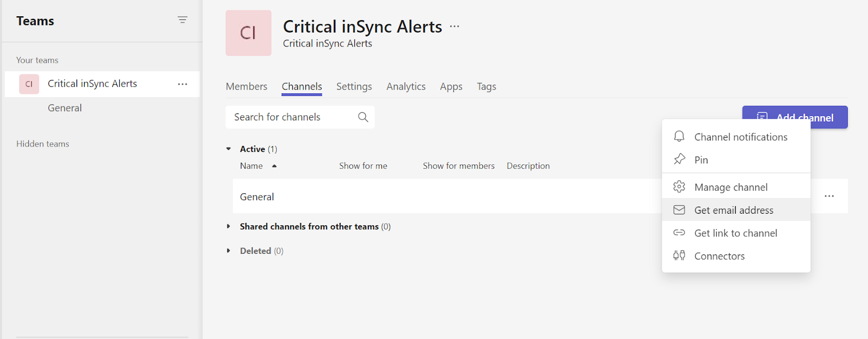Open more options for General channel row
The image size is (868, 339).
pos(829,196)
